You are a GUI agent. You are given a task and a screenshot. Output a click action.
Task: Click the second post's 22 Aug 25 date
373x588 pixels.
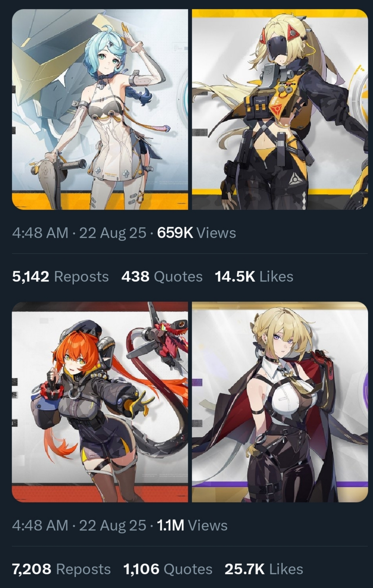point(113,525)
